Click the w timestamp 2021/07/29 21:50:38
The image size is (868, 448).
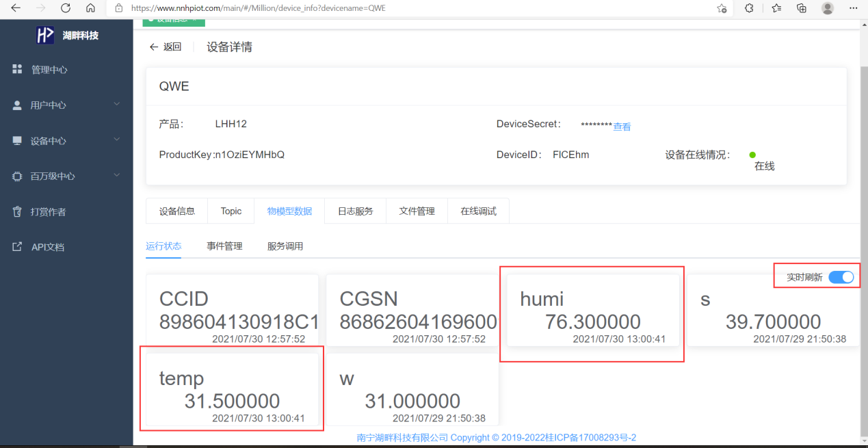click(439, 419)
